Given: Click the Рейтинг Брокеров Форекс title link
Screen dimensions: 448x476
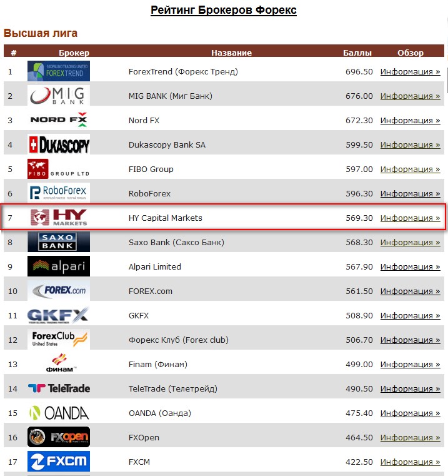Looking at the screenshot, I should point(224,10).
